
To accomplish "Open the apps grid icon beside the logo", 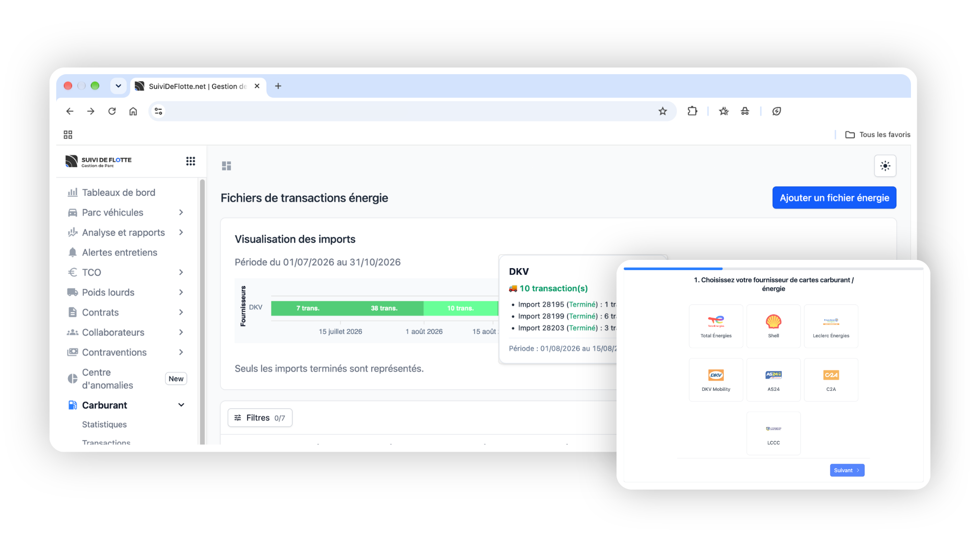I will [x=190, y=161].
